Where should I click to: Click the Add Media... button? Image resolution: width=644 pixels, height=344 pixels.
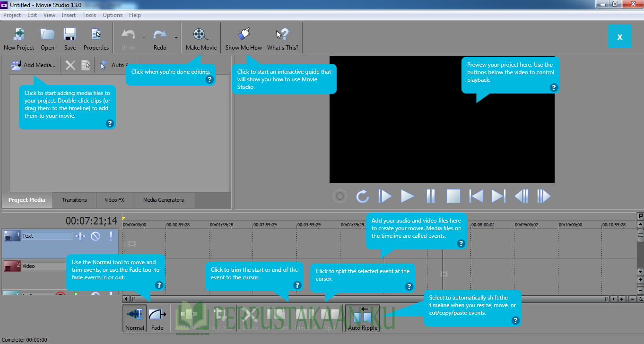pyautogui.click(x=33, y=65)
